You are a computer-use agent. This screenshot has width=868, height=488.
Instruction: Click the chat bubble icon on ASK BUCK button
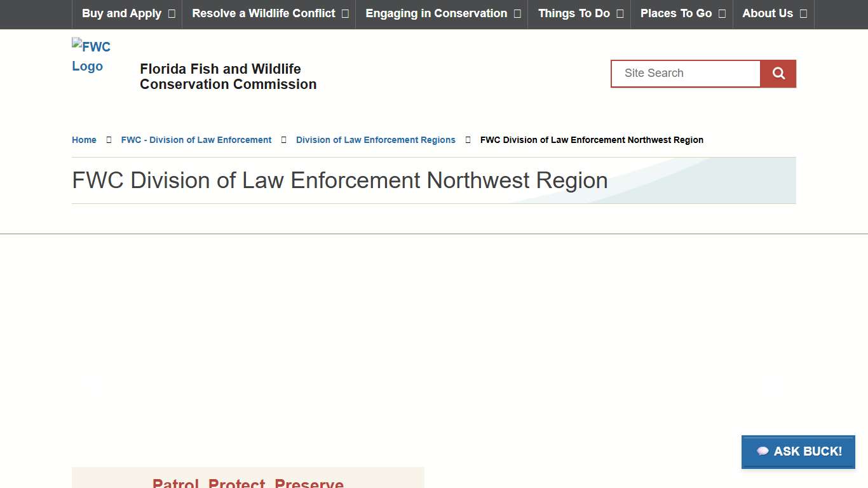(762, 451)
